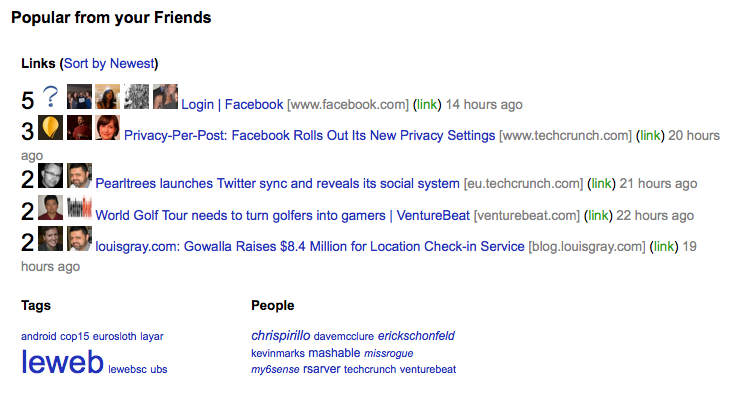Click the yellow balloon avatar icon

coord(50,128)
